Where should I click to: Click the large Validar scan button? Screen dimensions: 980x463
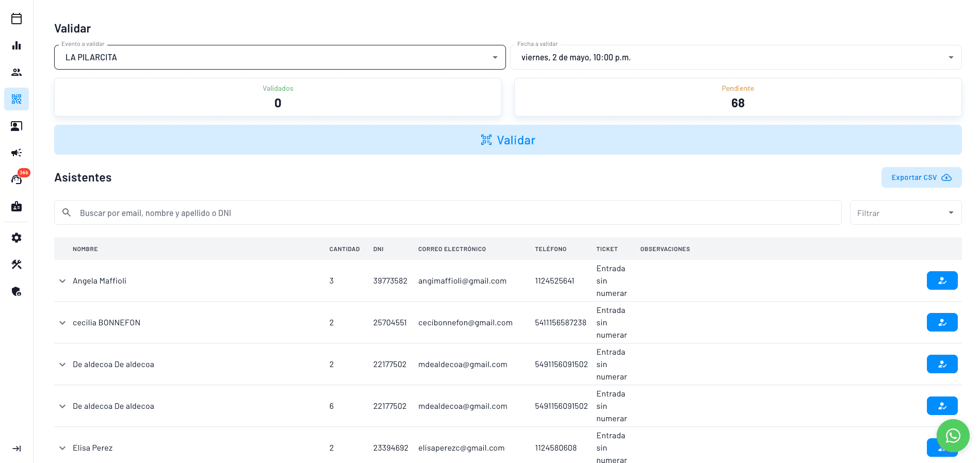(508, 140)
